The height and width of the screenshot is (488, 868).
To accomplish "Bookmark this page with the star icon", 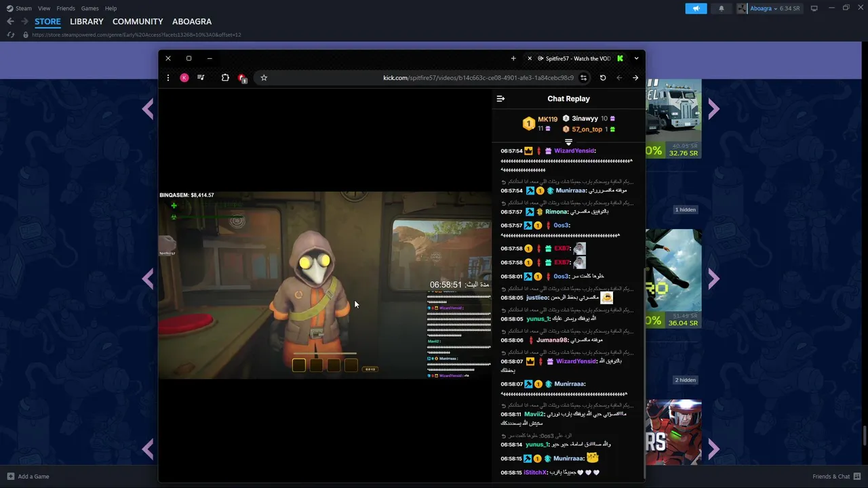I will coord(264,78).
